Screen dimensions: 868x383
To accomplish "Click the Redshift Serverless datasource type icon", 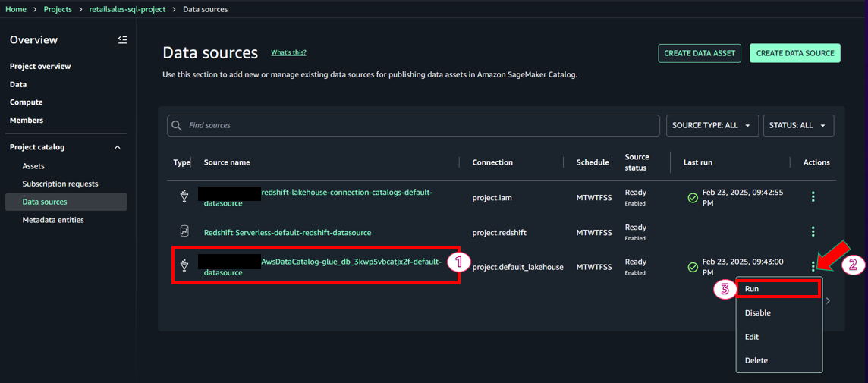I will [x=184, y=231].
